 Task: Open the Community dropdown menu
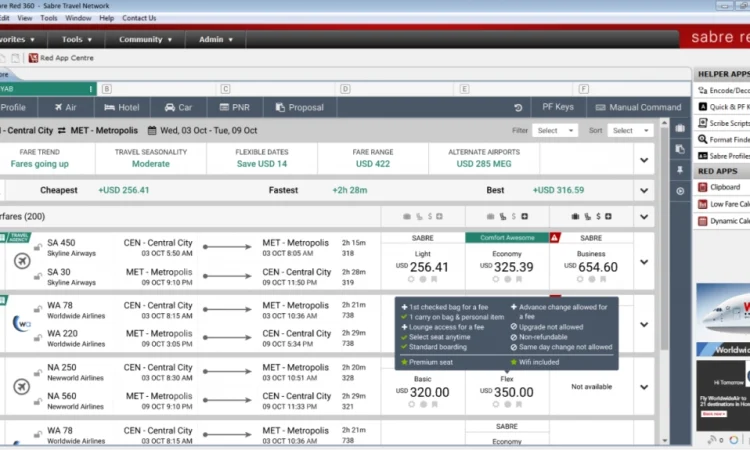(x=145, y=39)
